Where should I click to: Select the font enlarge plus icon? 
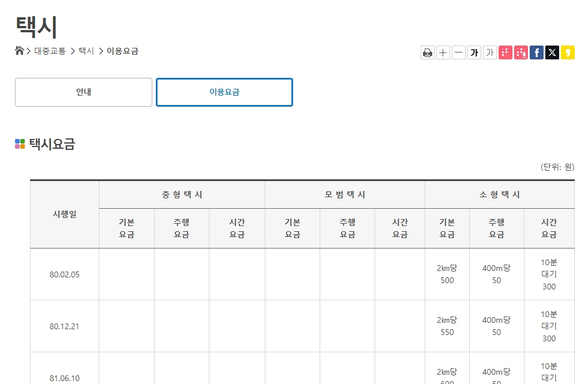point(443,52)
